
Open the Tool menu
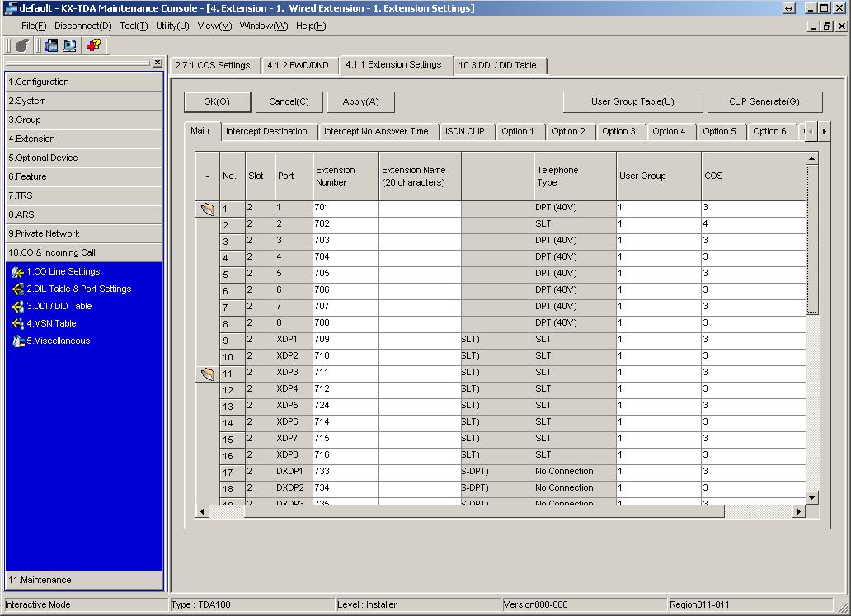point(134,26)
